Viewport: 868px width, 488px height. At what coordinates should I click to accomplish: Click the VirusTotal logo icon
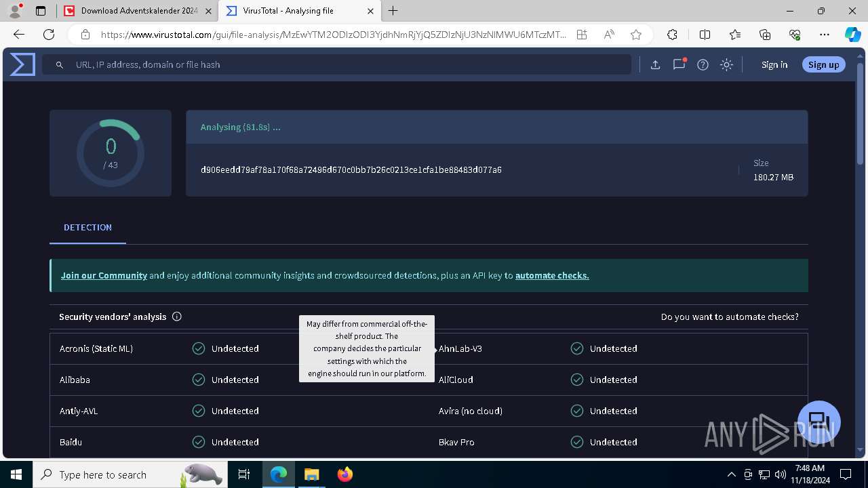(x=22, y=64)
